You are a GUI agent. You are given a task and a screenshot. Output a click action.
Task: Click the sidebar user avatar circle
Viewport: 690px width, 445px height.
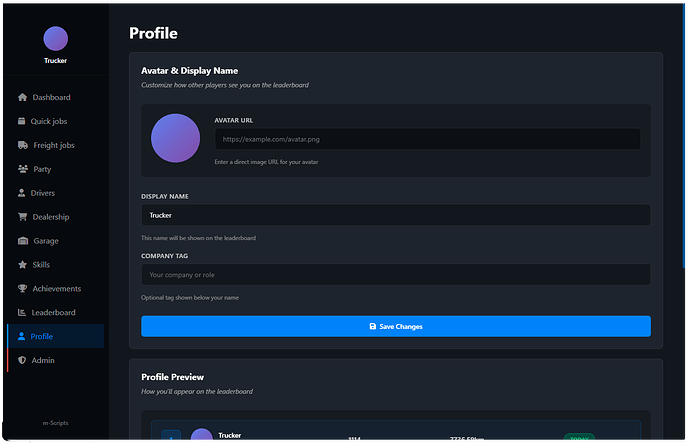click(56, 38)
